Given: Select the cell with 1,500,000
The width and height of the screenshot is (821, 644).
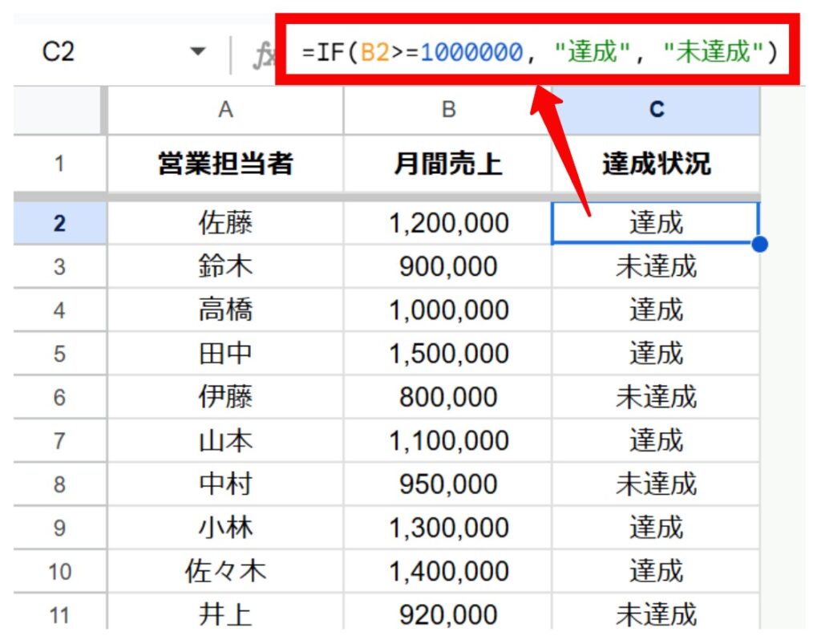Looking at the screenshot, I should [447, 354].
